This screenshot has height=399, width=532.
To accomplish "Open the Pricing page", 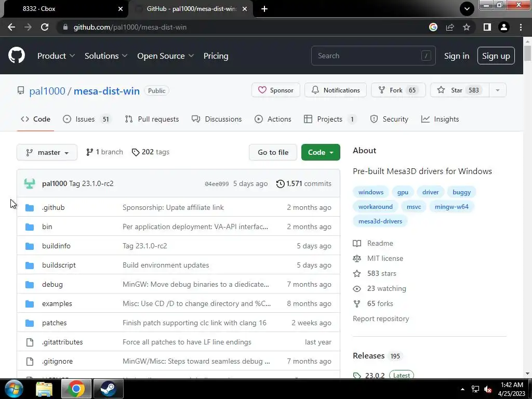I will pyautogui.click(x=216, y=56).
